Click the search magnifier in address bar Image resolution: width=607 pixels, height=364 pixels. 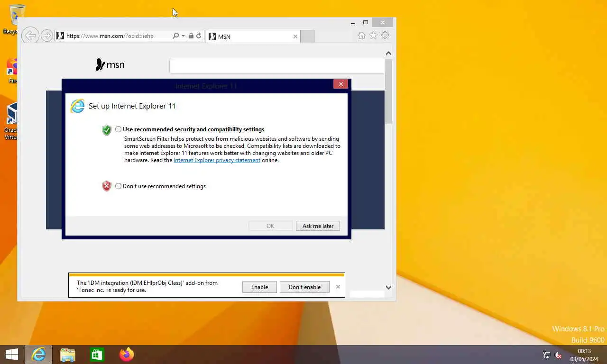176,36
